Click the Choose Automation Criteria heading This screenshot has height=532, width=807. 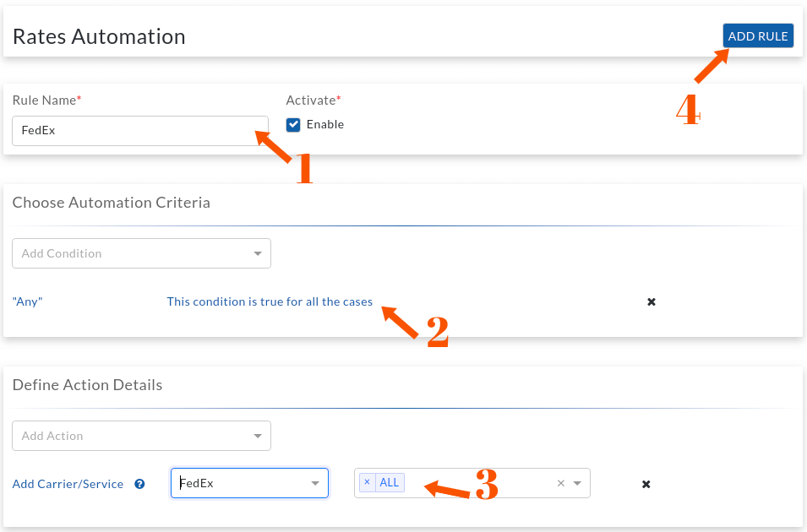(112, 203)
